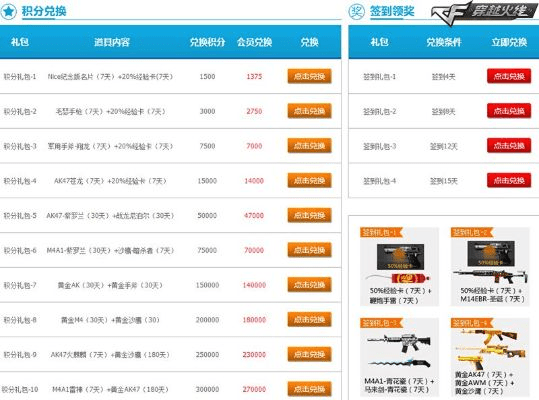539x400 pixels.
Task: Open the 签到礼包-3 M4A1 青花瓷 image card
Action: [399, 357]
